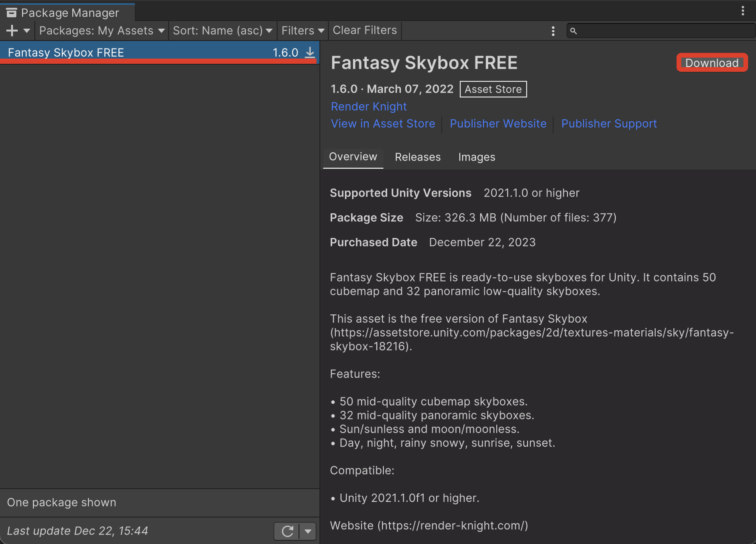Click the 'Package Size' label
Image resolution: width=756 pixels, height=544 pixels.
pyautogui.click(x=367, y=218)
